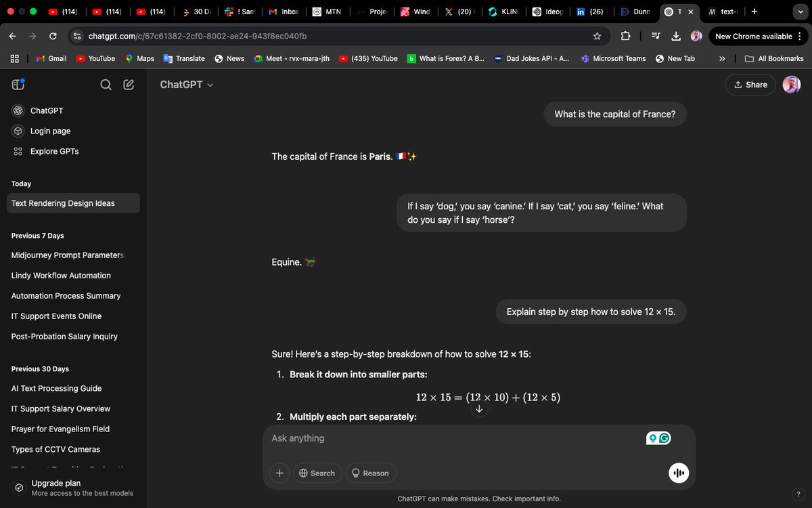The image size is (812, 508).
Task: Click the ChatGPT logo in the sidebar
Action: (x=17, y=110)
